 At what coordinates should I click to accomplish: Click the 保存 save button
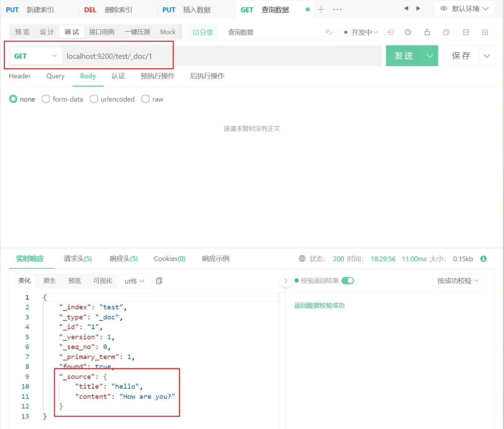(461, 56)
